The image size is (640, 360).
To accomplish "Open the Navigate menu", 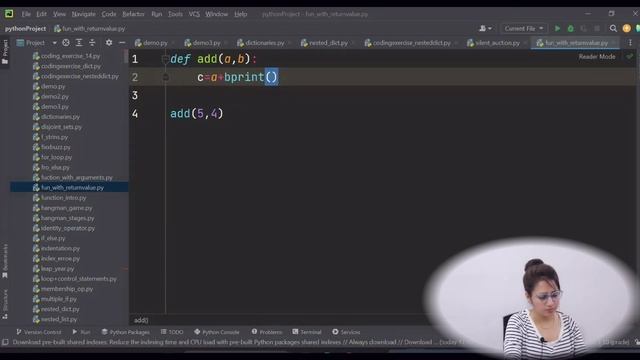I will pyautogui.click(x=83, y=14).
